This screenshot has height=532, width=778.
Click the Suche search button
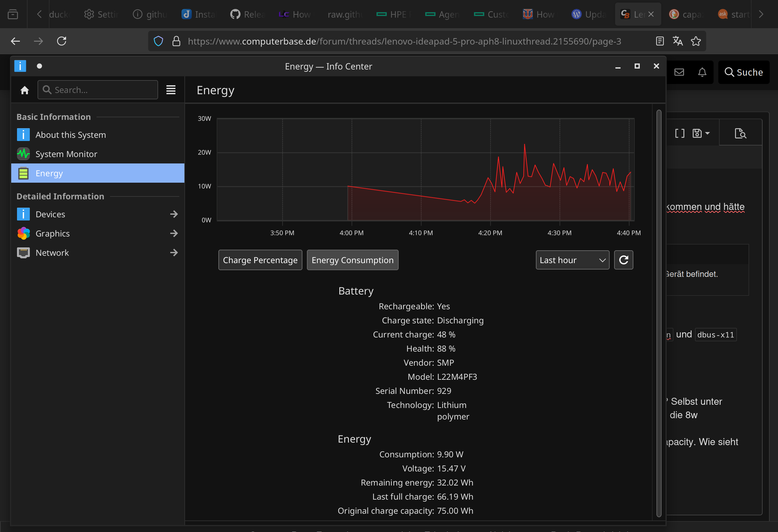pyautogui.click(x=743, y=72)
